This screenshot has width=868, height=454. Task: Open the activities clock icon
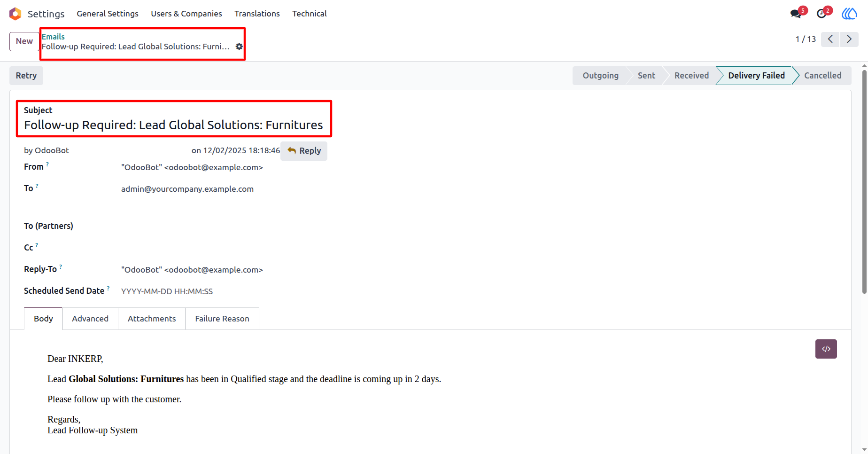[821, 14]
